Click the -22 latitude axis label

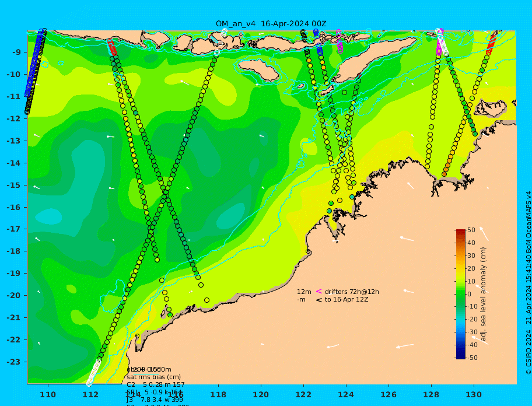click(x=13, y=340)
